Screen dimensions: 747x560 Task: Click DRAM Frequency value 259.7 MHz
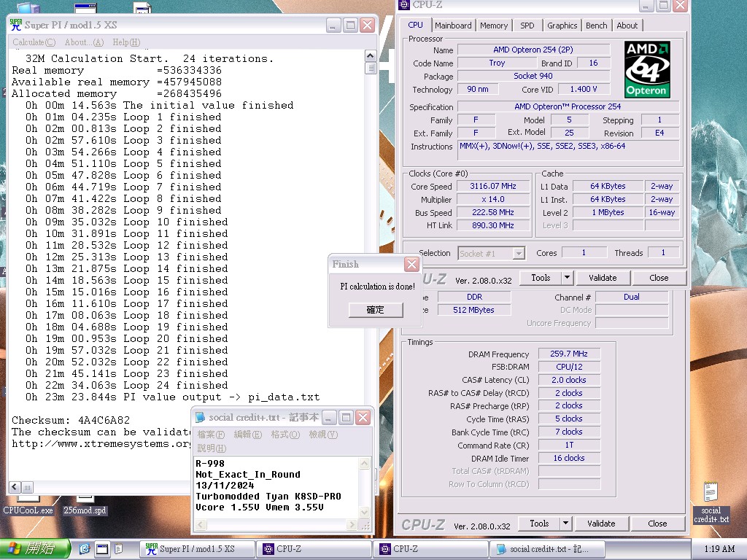[x=569, y=354]
